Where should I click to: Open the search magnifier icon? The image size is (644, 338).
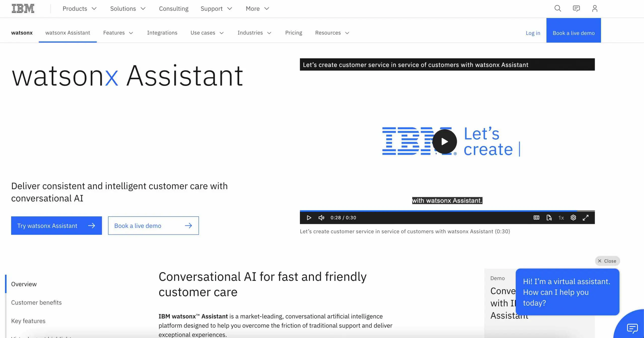(x=558, y=9)
